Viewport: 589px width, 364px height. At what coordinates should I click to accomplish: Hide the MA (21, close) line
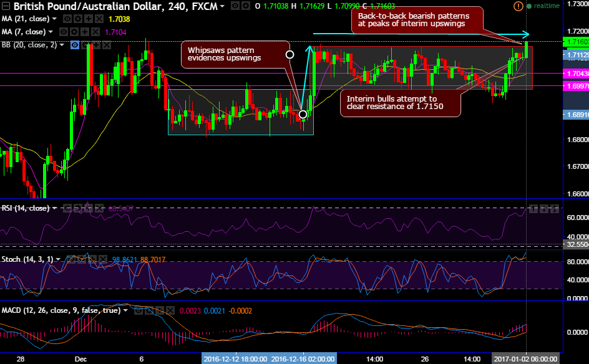(67, 19)
